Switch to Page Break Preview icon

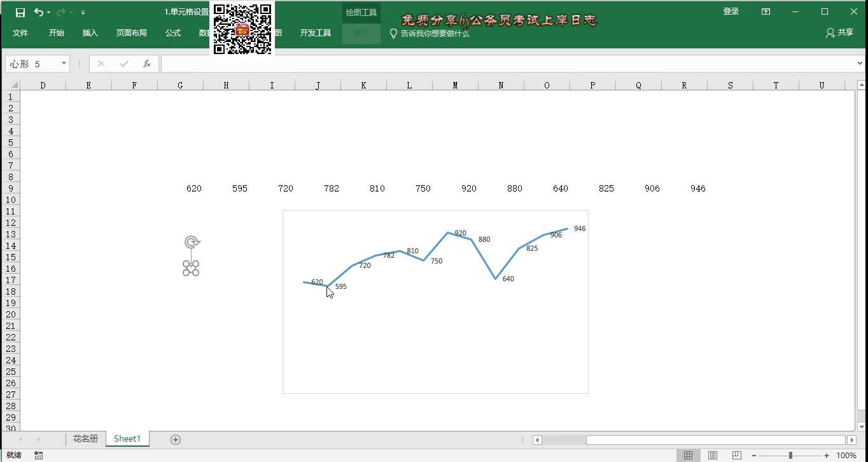[736, 455]
